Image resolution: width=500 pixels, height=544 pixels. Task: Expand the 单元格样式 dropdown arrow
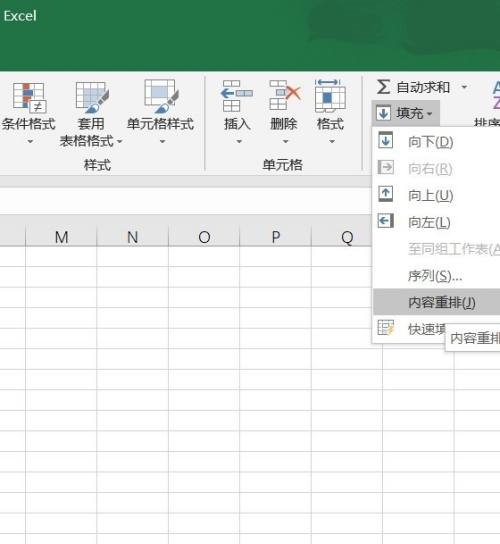coord(162,142)
